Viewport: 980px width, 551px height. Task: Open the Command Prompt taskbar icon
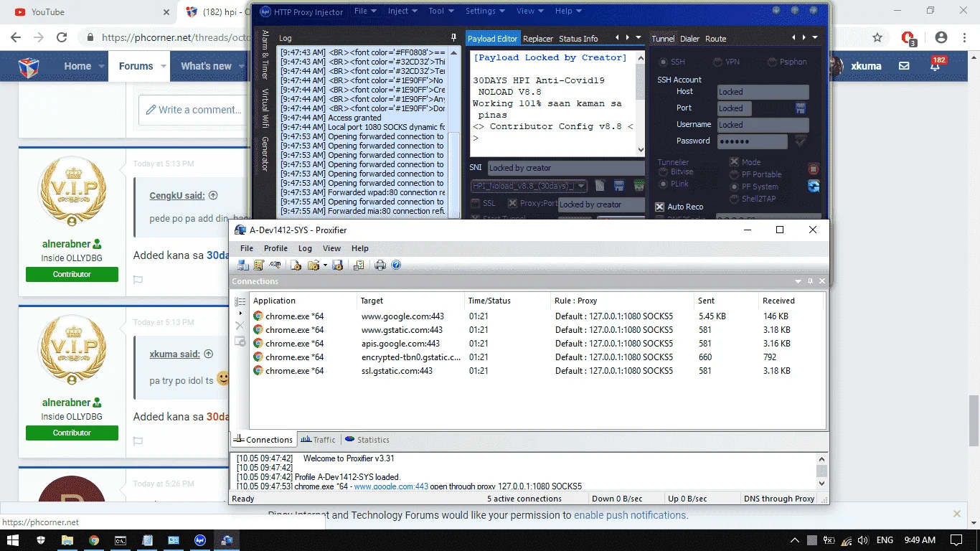(x=121, y=540)
